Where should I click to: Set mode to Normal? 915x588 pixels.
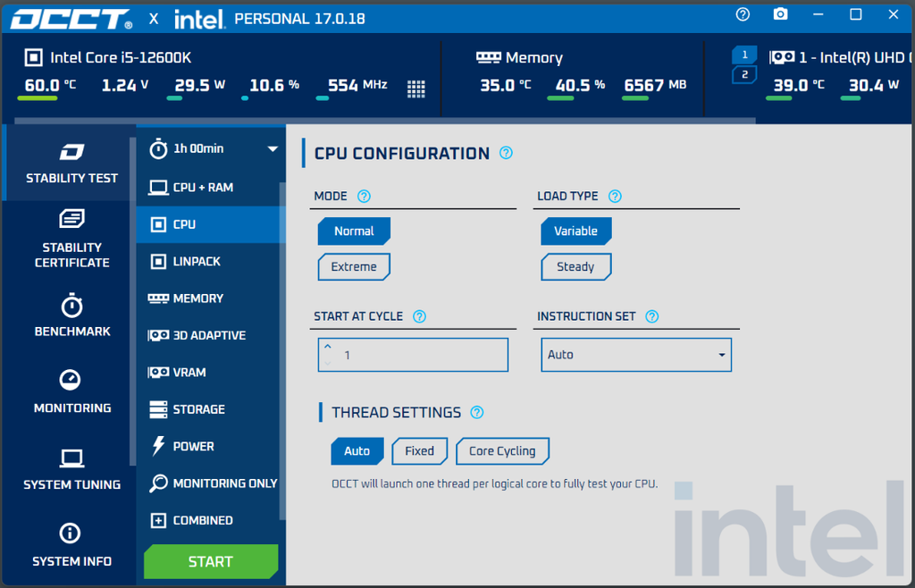(354, 231)
